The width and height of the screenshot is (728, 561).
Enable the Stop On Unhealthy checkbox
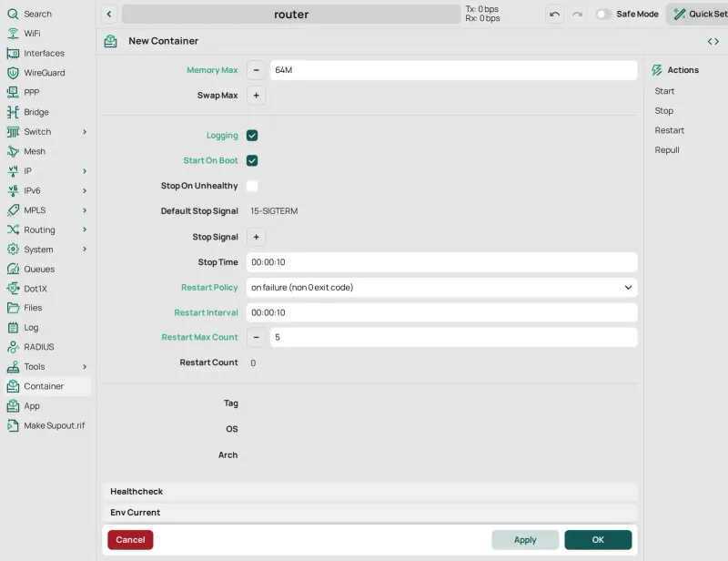252,186
